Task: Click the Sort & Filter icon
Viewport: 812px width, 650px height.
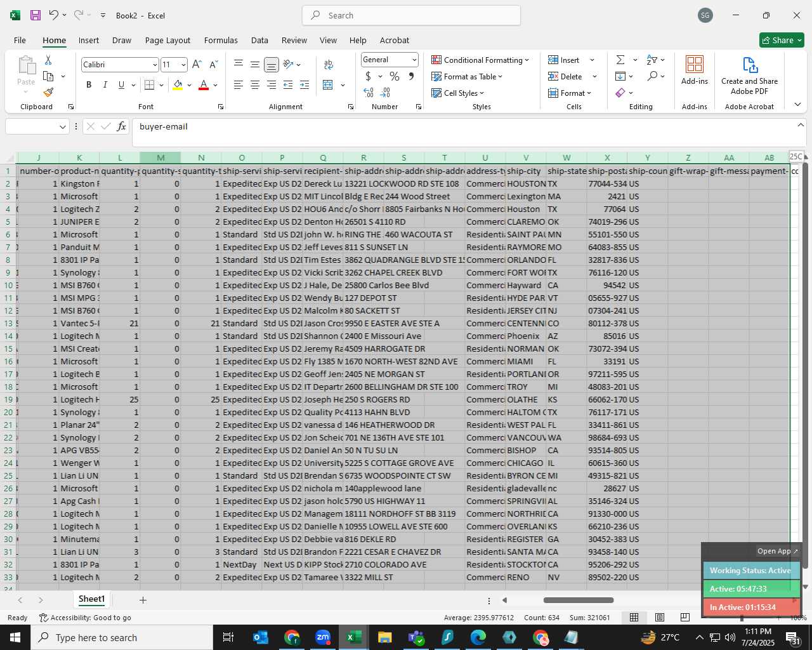Action: pos(652,60)
